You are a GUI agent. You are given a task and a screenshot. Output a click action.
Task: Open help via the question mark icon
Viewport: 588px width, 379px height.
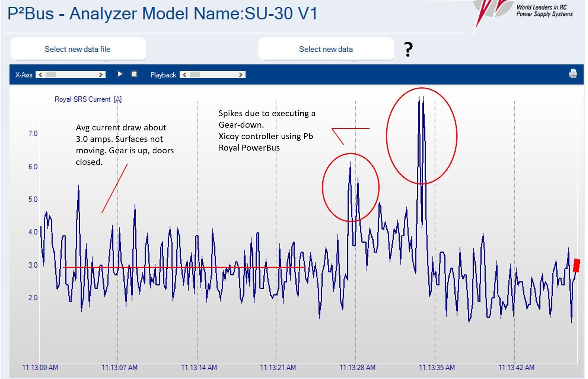coord(408,49)
